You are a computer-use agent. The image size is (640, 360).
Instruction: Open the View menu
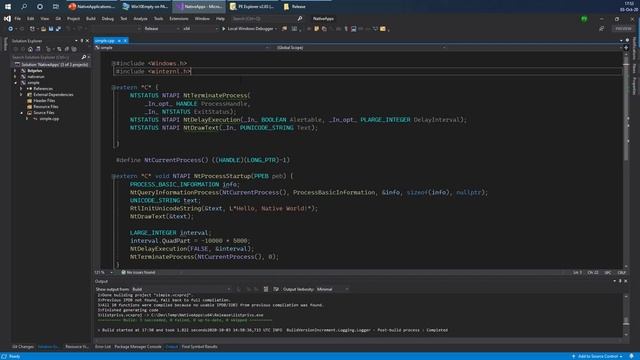point(44,19)
